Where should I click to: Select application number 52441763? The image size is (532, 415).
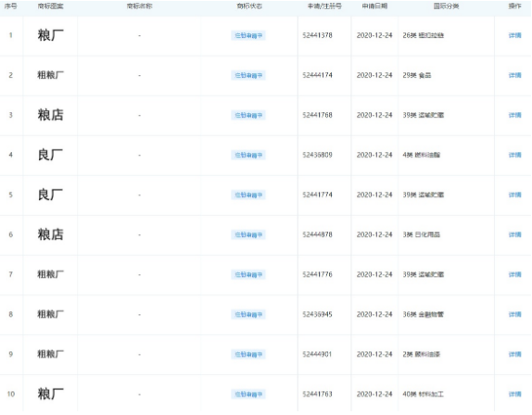tap(317, 394)
